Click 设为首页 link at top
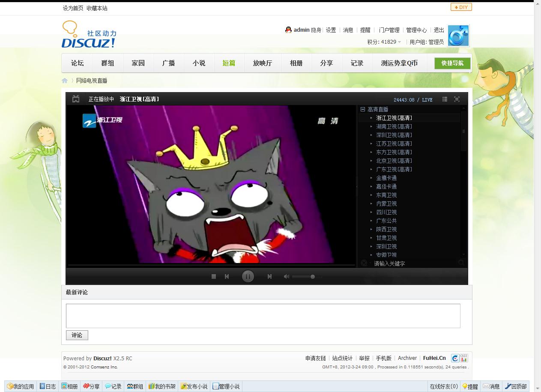Screen dimensions: 541x392 (x=73, y=8)
